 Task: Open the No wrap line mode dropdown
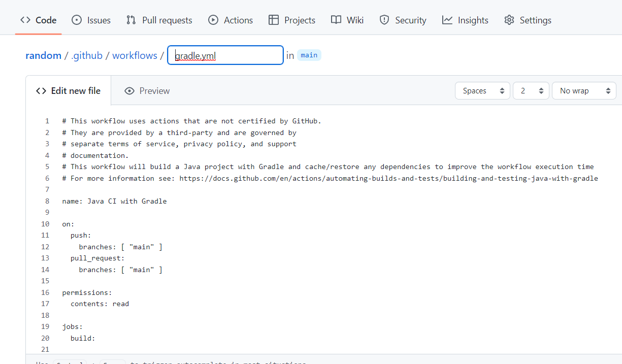click(584, 91)
